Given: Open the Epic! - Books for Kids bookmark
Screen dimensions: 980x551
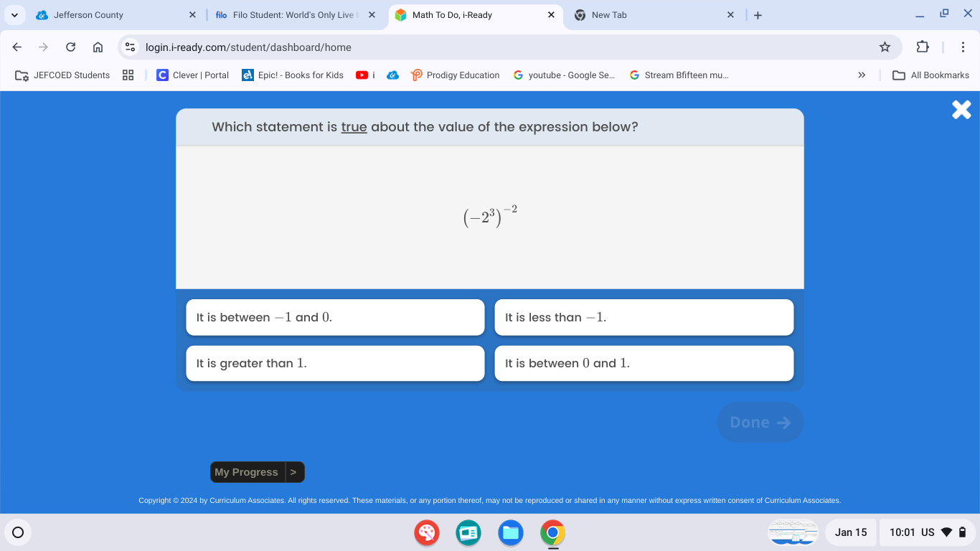Looking at the screenshot, I should tap(293, 75).
